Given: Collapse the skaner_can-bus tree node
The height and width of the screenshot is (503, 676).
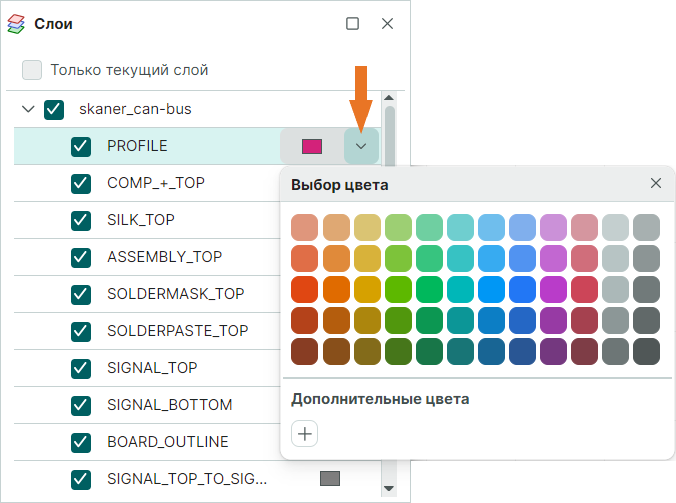Looking at the screenshot, I should tap(28, 109).
